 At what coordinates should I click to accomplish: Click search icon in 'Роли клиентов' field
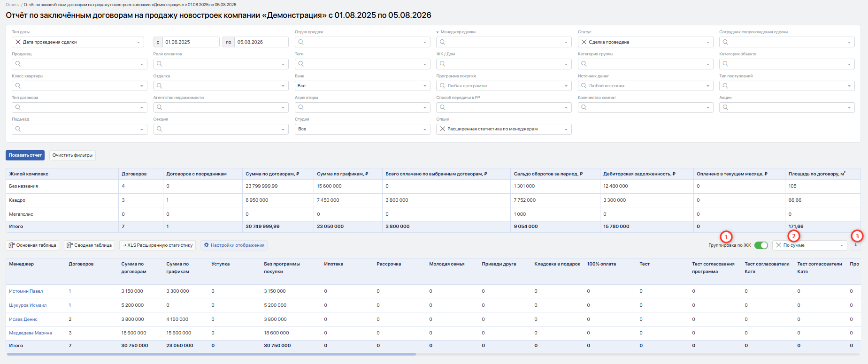pyautogui.click(x=160, y=64)
